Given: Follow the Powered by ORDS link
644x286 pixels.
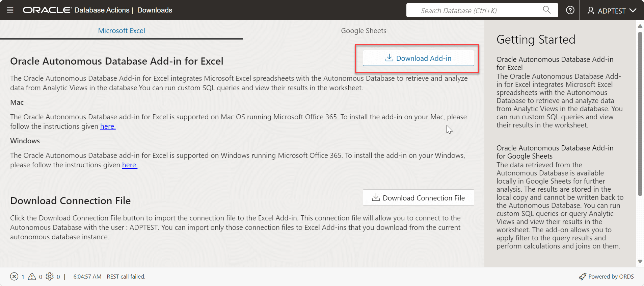Looking at the screenshot, I should [x=611, y=277].
